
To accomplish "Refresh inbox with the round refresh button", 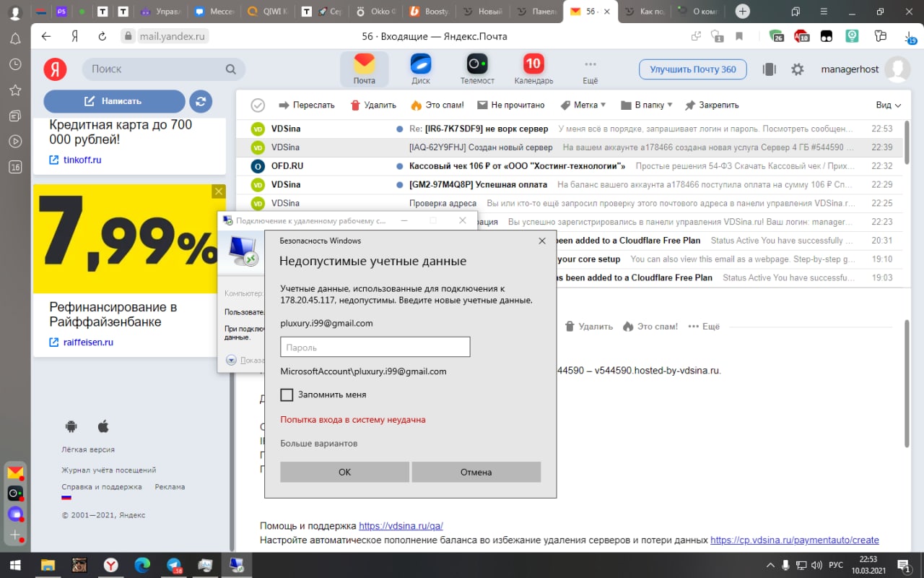I will point(201,101).
